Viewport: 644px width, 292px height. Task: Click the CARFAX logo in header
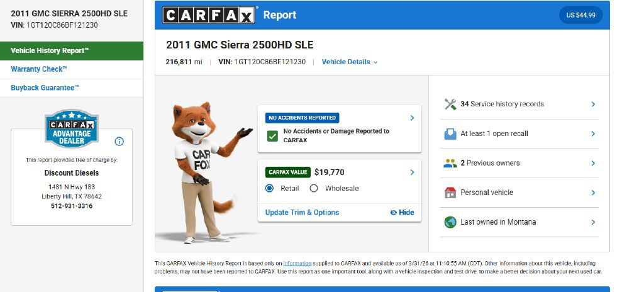pos(209,15)
